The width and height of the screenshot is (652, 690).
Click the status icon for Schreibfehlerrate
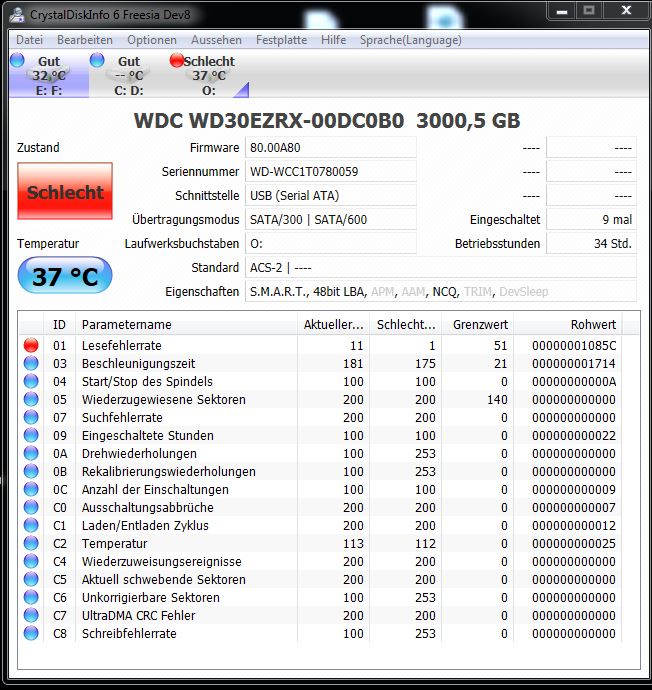[x=31, y=634]
